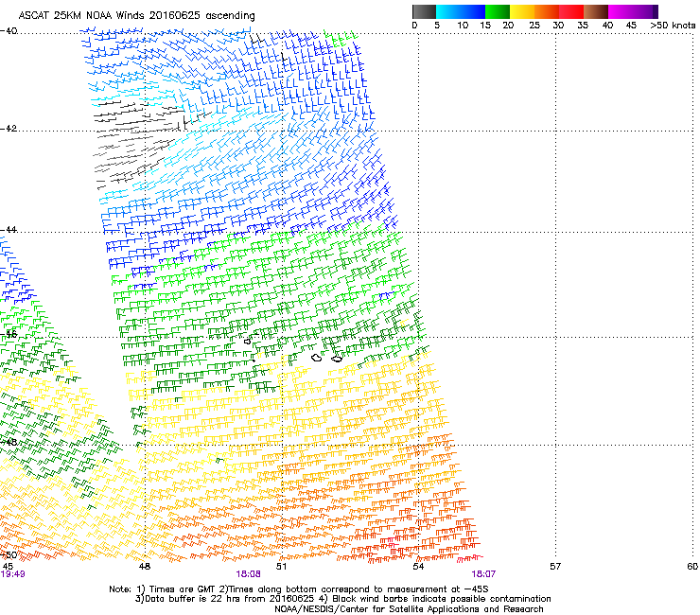Click the rightmost island outline near 52E
The width and height of the screenshot is (700, 615).
[337, 359]
